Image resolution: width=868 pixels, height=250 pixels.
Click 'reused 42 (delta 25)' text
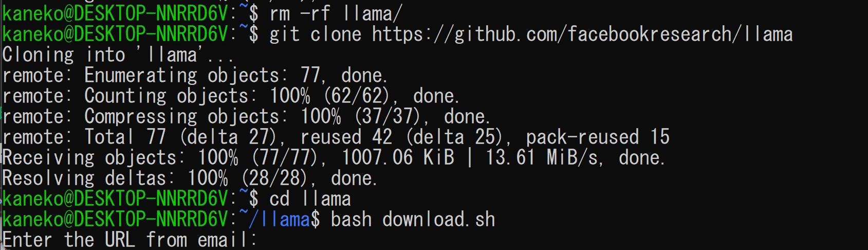[401, 137]
